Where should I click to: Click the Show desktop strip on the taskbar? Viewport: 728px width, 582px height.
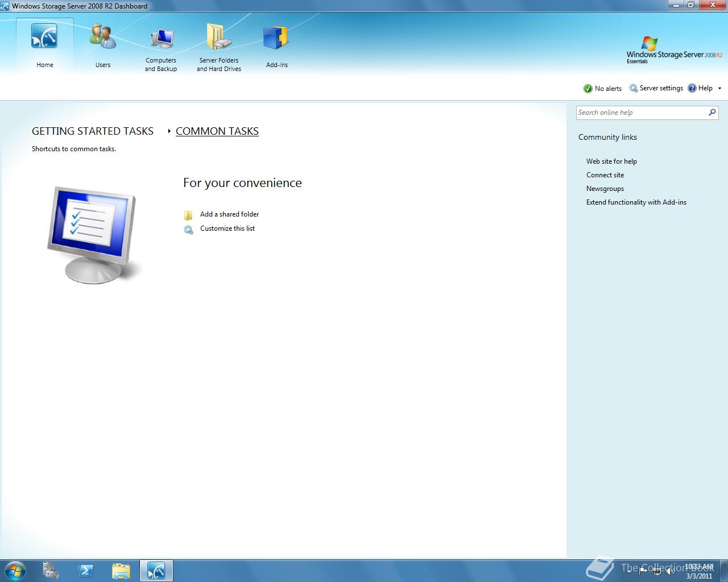coord(723,571)
